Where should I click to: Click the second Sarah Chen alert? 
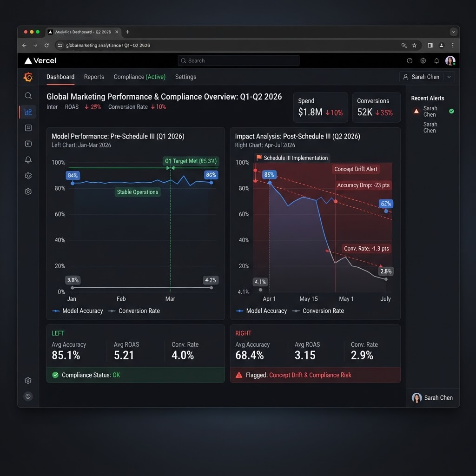click(430, 127)
